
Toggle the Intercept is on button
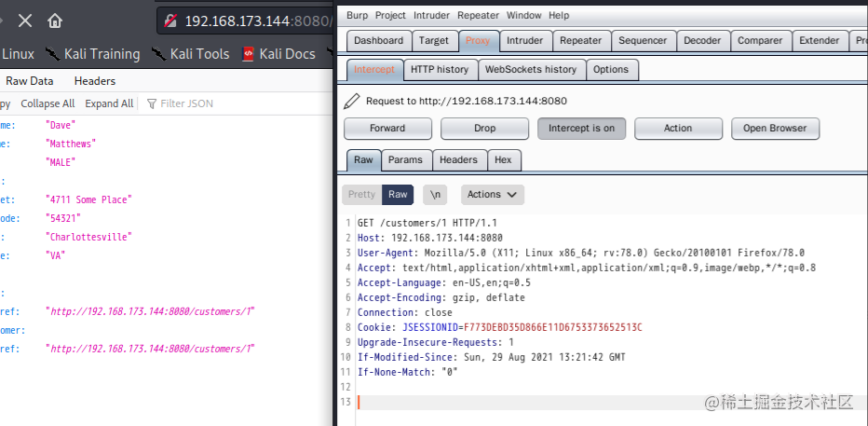click(581, 128)
